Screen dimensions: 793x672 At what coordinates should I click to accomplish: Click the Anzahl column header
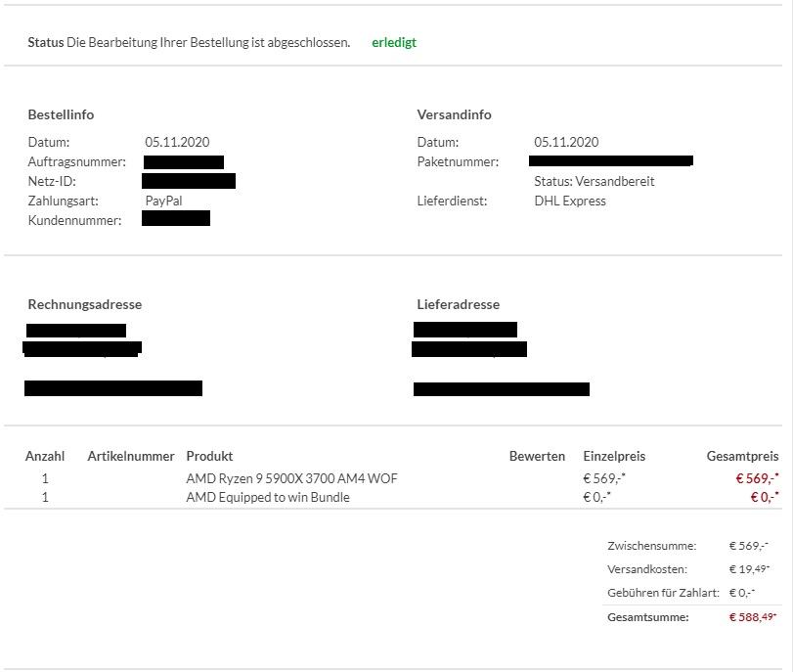45,456
